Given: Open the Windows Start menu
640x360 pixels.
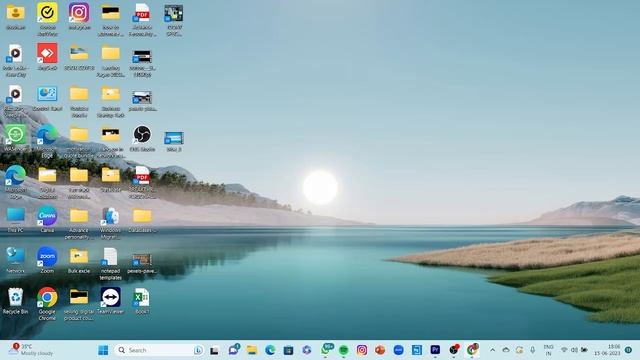Looking at the screenshot, I should point(103,350).
